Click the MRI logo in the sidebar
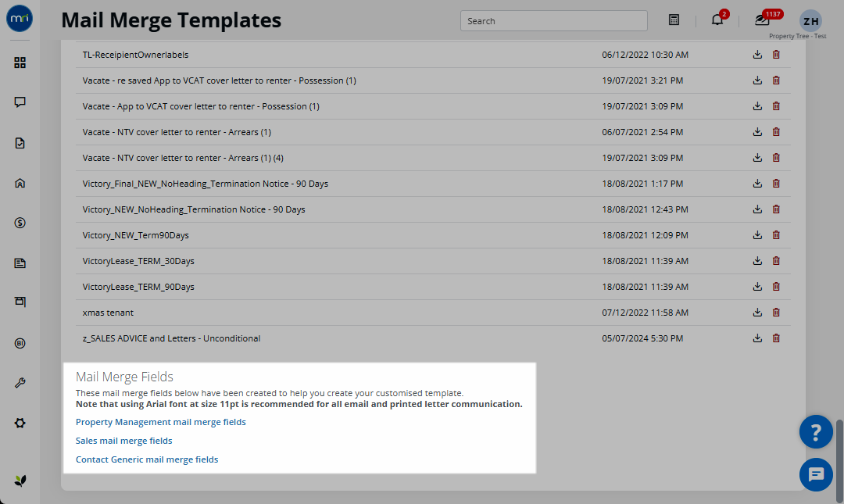This screenshot has width=844, height=504. click(x=20, y=18)
